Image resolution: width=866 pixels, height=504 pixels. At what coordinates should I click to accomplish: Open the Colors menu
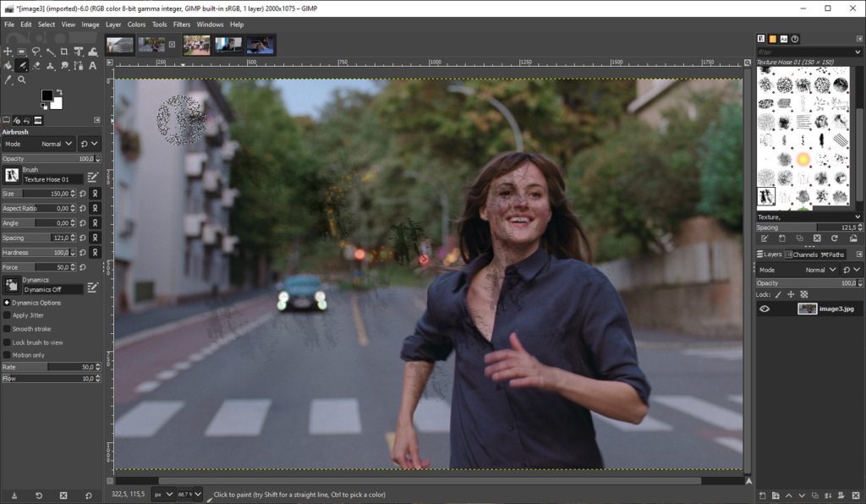136,25
